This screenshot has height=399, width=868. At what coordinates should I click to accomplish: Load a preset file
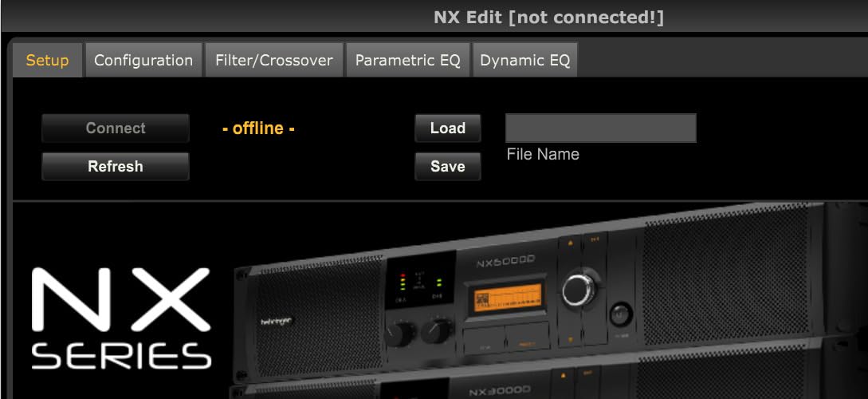448,128
